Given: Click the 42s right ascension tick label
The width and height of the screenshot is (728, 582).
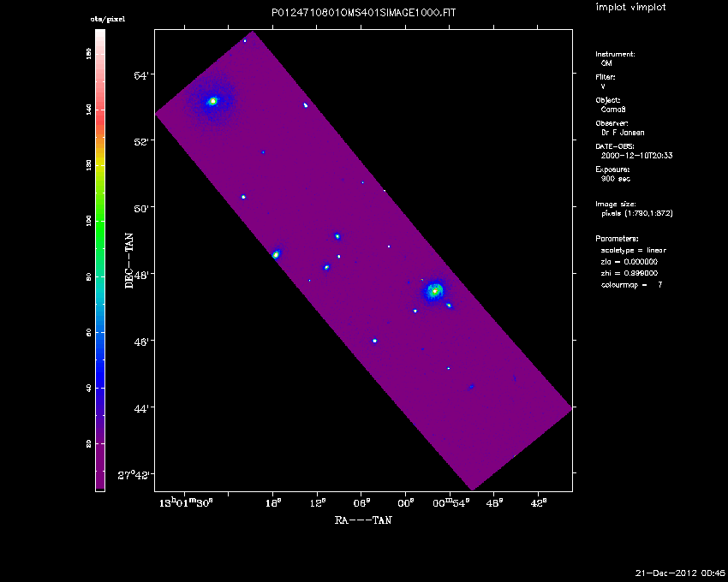Looking at the screenshot, I should [539, 503].
